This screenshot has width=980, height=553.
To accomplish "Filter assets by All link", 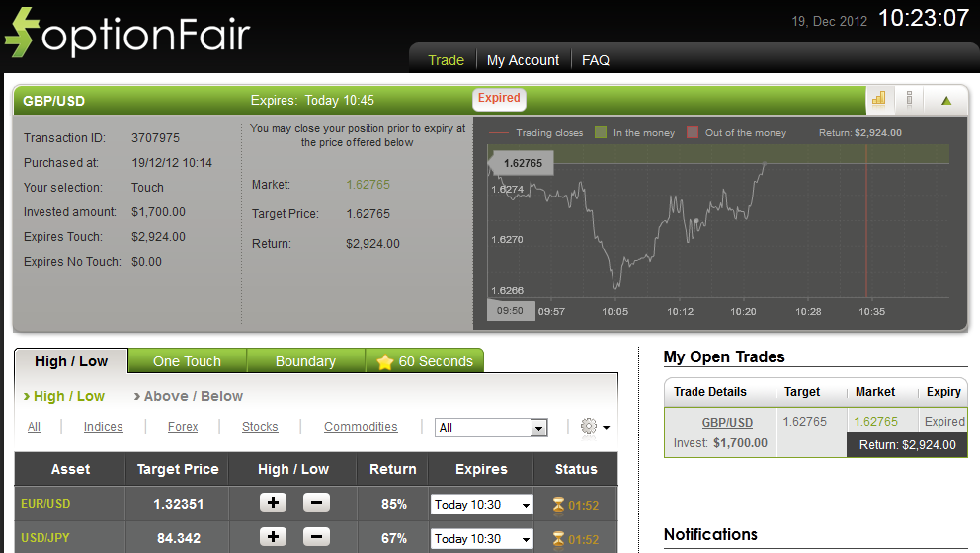I will (x=34, y=427).
